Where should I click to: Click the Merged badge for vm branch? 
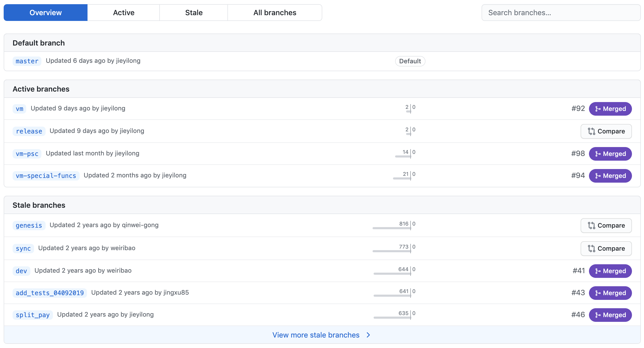coord(610,109)
